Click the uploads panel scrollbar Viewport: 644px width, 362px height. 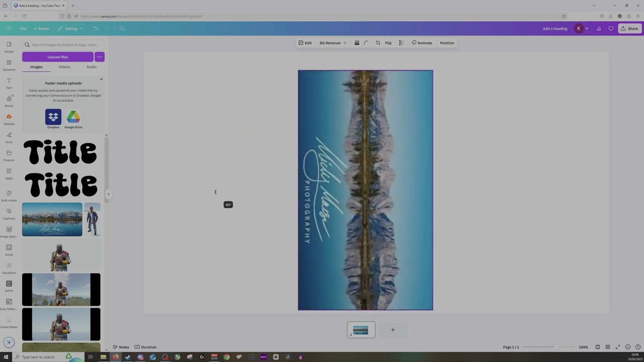tap(106, 171)
